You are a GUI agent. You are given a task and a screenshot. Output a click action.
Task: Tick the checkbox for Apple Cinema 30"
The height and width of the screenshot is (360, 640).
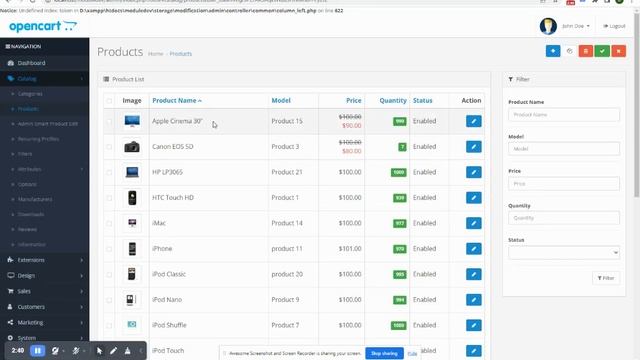[109, 121]
